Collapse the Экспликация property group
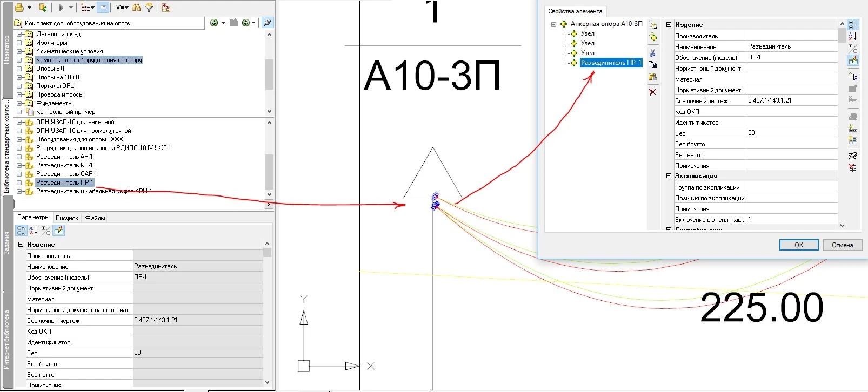Viewport: 868px width, 392px height. pos(669,176)
